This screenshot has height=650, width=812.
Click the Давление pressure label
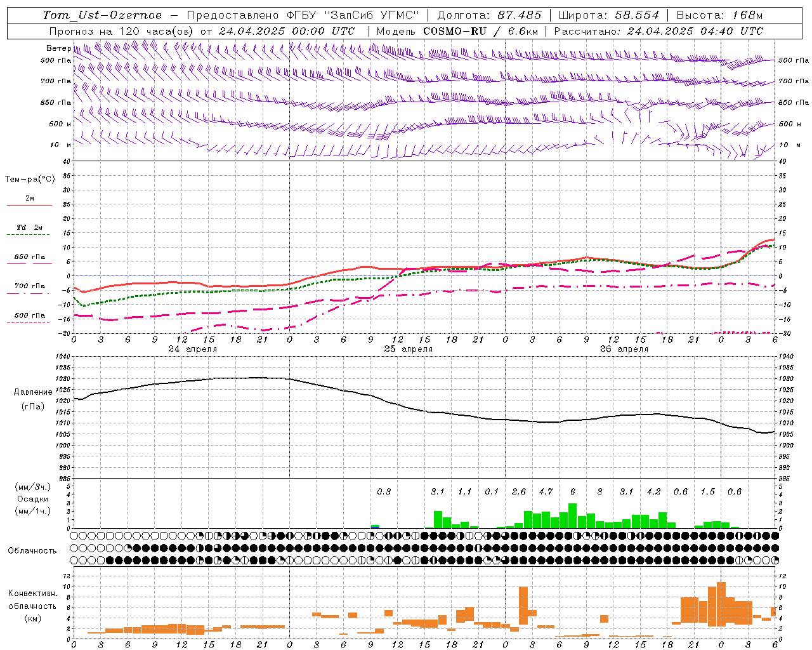[x=32, y=392]
